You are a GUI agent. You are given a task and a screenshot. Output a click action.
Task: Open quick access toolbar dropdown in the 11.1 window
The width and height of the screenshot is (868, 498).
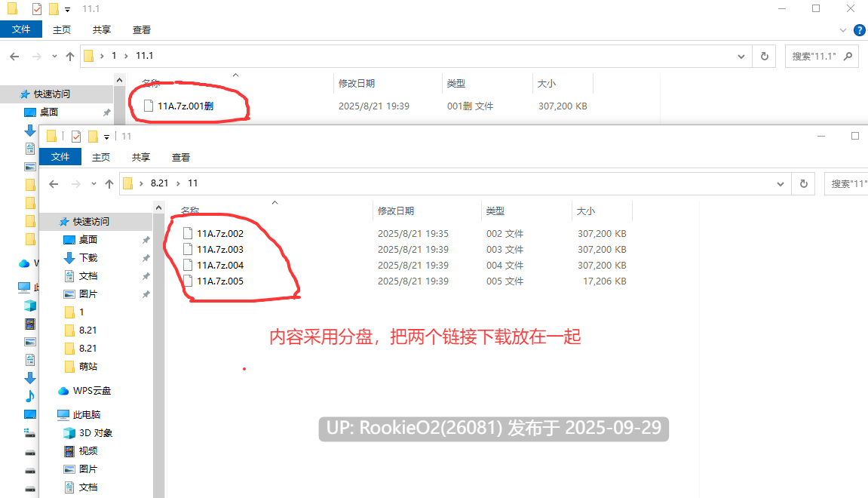(x=68, y=9)
